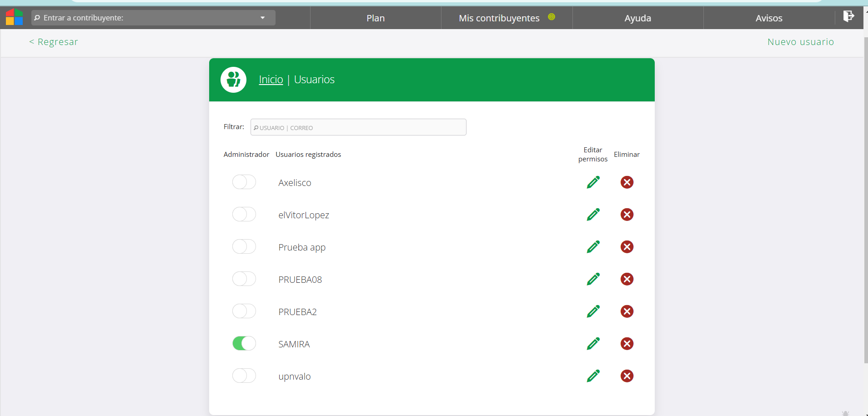Make PRUEBA08 an administrator
868x416 pixels.
[x=244, y=279]
